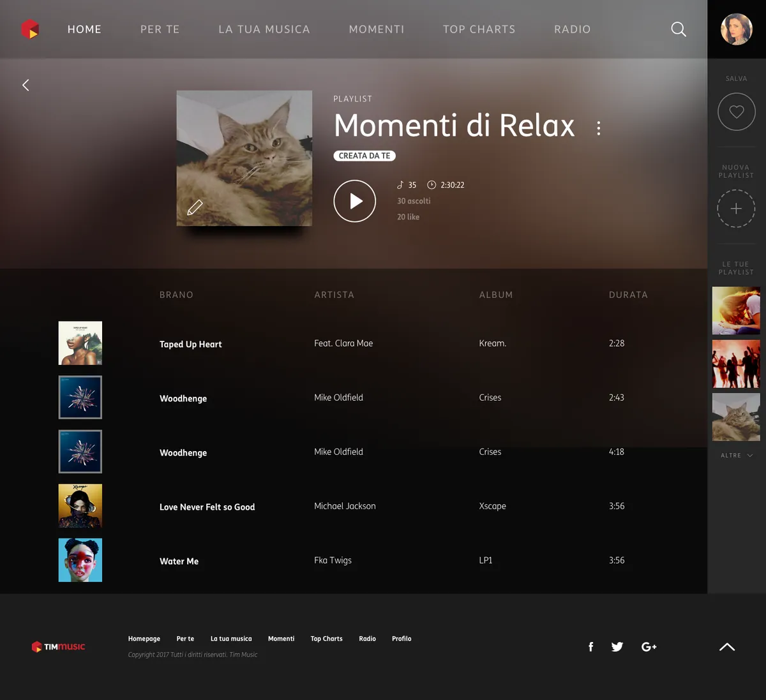This screenshot has height=700, width=766.
Task: Open the Twitter footer icon
Action: (617, 647)
